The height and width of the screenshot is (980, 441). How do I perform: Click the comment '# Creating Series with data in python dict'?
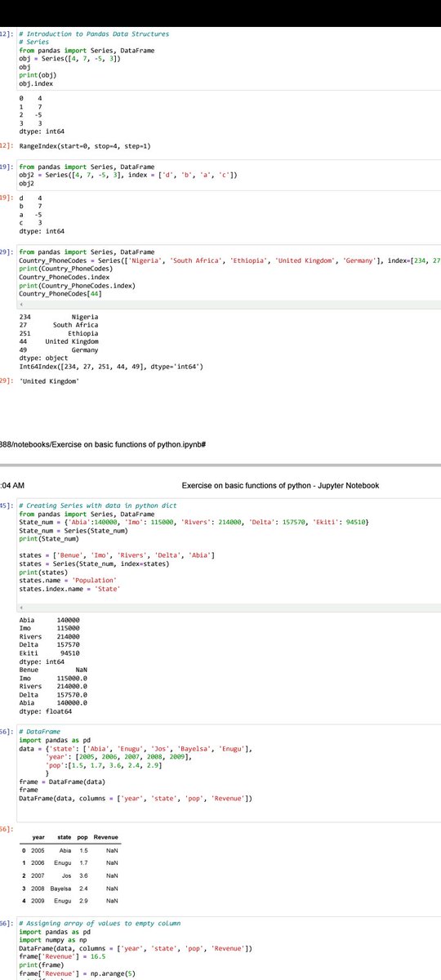pyautogui.click(x=97, y=506)
